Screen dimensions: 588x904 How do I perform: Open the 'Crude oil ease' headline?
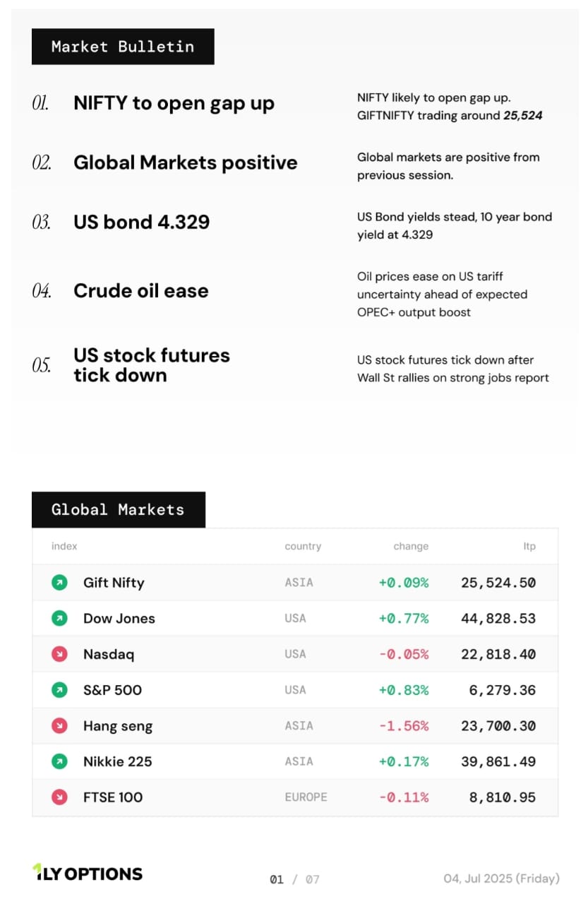coord(140,290)
